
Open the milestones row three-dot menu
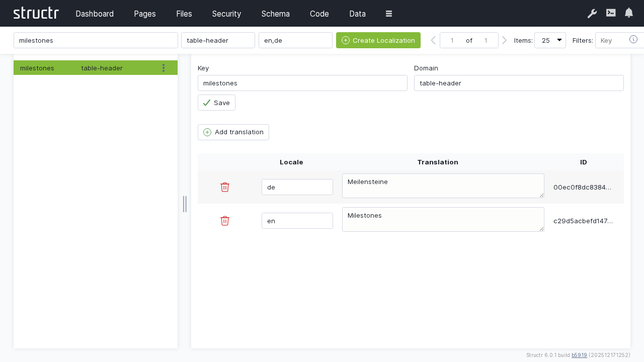(164, 68)
